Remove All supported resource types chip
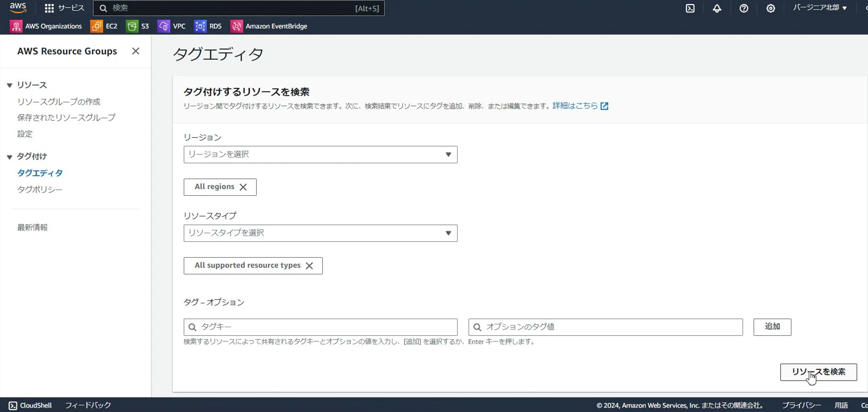This screenshot has height=412, width=868. pos(310,266)
